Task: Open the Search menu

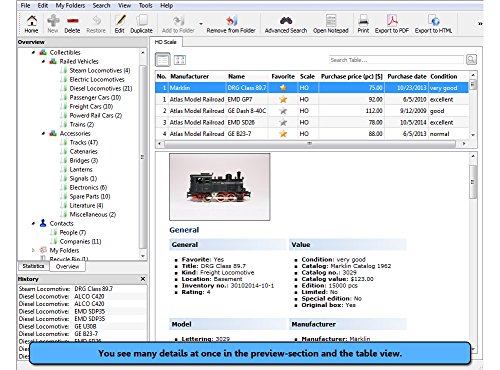Action: tap(101, 6)
